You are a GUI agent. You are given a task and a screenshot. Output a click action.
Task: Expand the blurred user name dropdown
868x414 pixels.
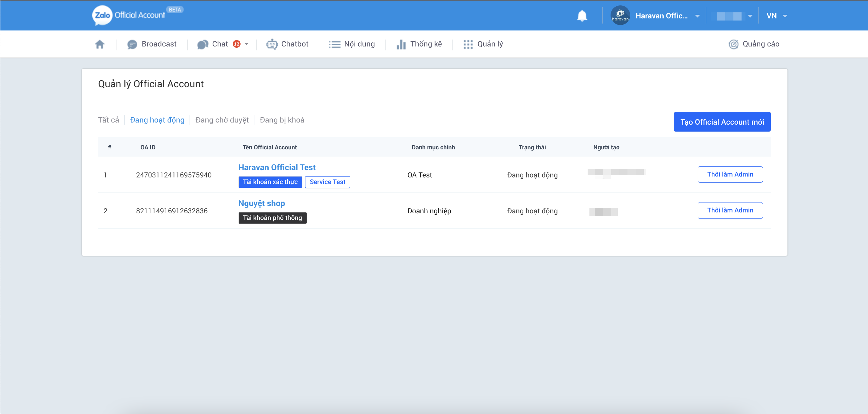750,16
